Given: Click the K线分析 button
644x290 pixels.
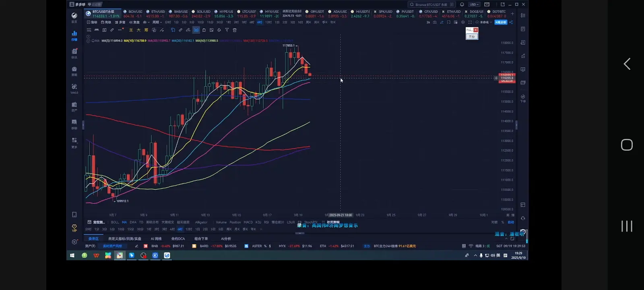Looking at the screenshot, I should [501, 22].
